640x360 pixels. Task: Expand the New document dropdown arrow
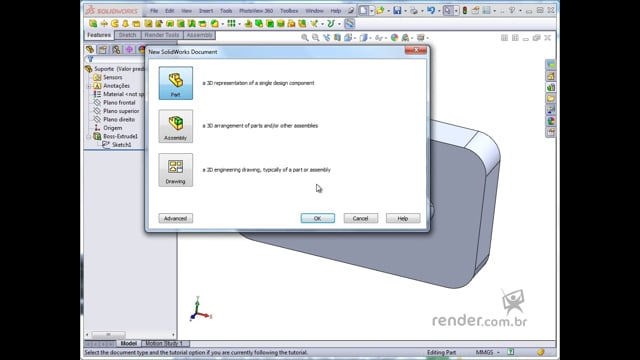(x=371, y=11)
